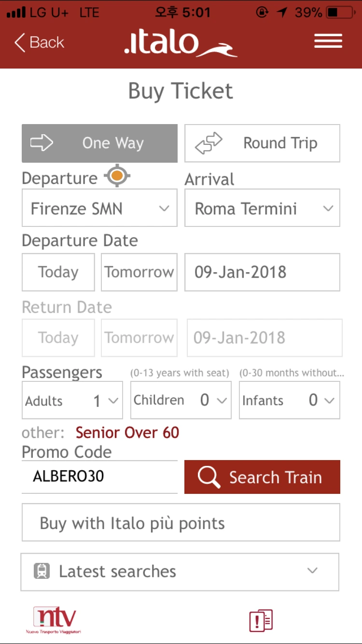362x644 pixels.
Task: Open the Children count dropdown
Action: pos(181,400)
